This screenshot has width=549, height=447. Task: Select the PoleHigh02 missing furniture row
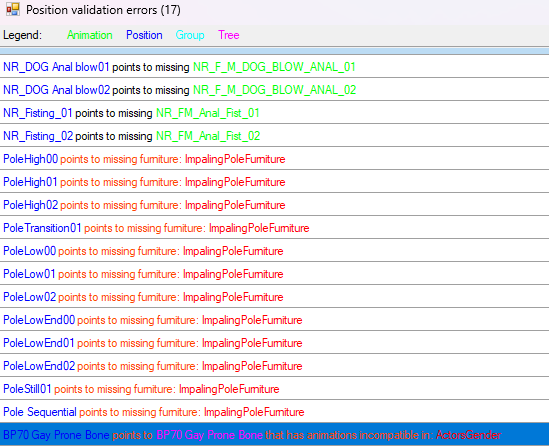274,205
